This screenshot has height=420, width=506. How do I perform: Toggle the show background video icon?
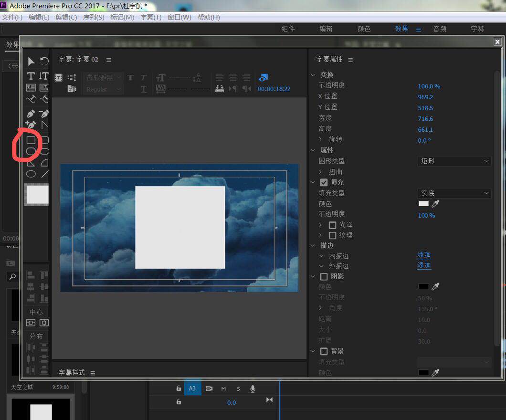pos(264,77)
